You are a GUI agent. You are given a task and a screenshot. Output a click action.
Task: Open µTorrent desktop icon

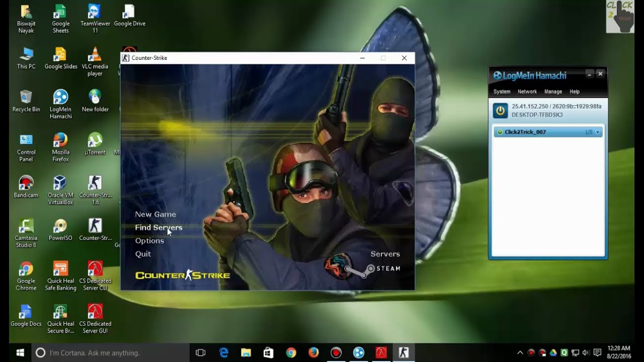click(x=95, y=144)
